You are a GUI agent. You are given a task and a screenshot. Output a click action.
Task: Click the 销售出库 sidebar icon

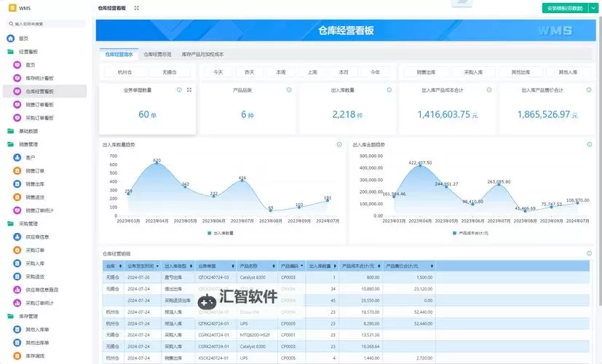17,184
